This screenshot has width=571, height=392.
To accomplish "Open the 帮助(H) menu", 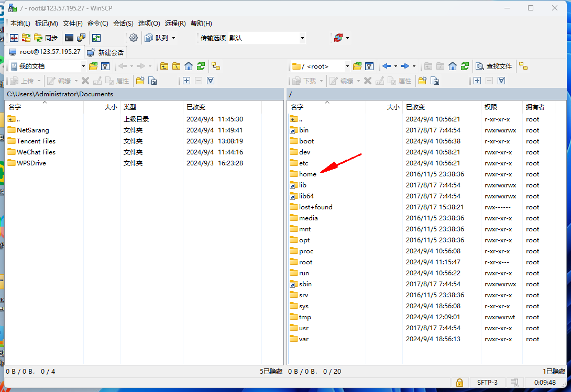I will coord(201,24).
